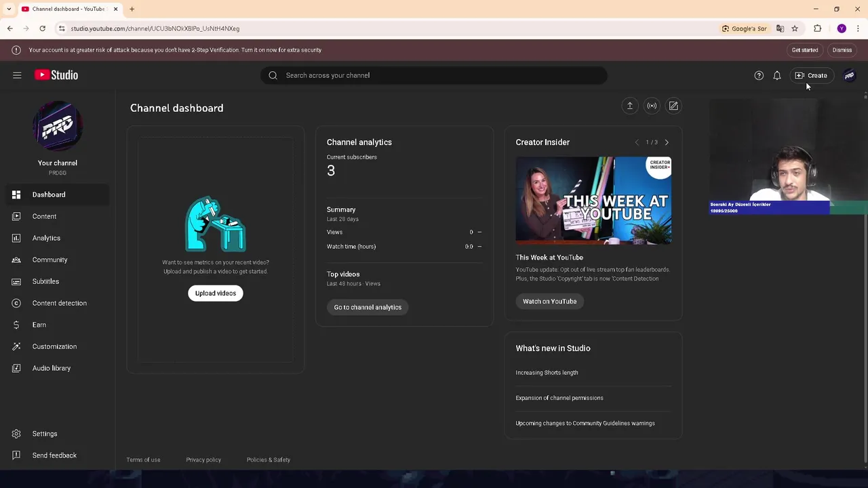Image resolution: width=868 pixels, height=488 pixels.
Task: Open the Chrome profile Y avatar
Action: click(842, 28)
